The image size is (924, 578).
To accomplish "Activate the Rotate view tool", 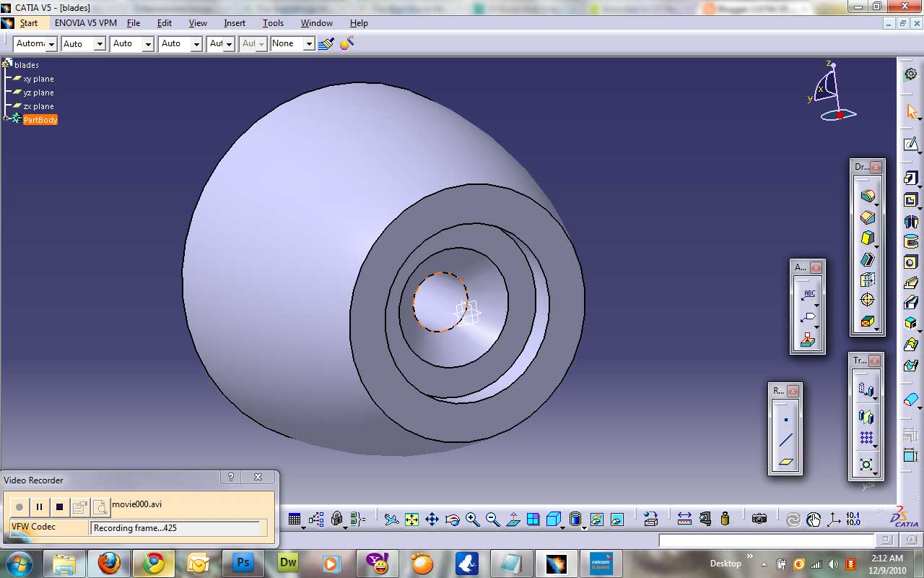I will tap(453, 519).
